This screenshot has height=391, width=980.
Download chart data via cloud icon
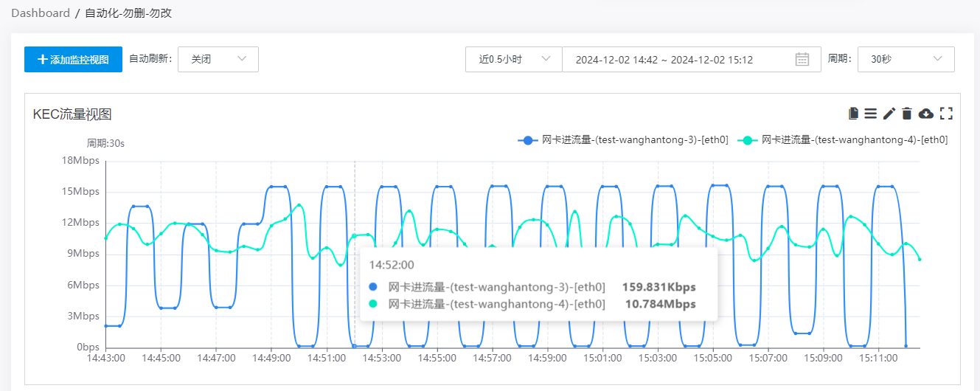point(926,114)
